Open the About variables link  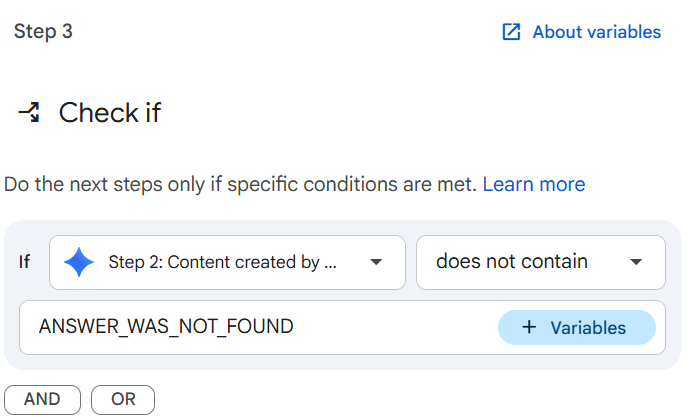[596, 32]
